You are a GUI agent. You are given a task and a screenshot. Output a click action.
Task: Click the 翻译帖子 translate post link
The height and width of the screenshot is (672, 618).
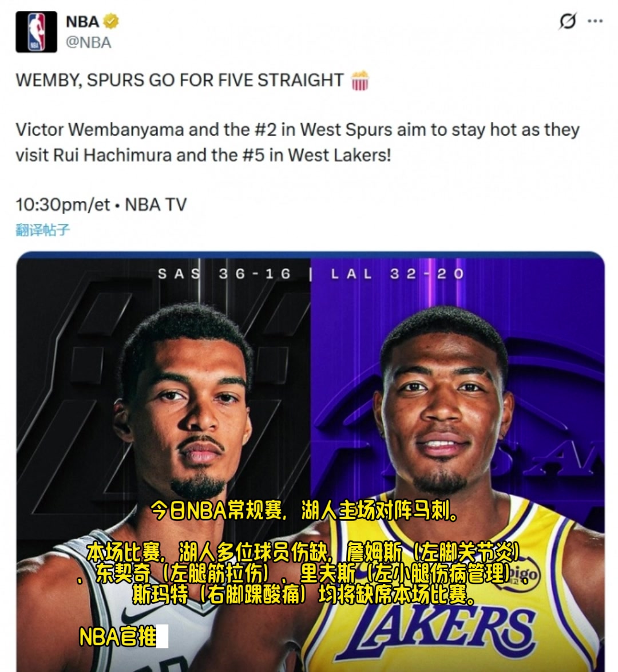[42, 230]
